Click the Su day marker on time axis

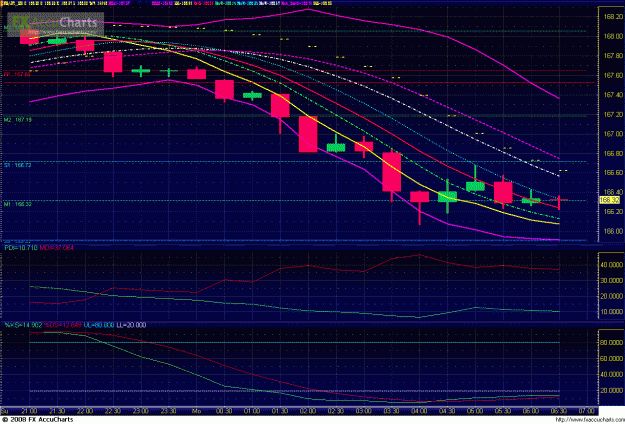tap(5, 411)
